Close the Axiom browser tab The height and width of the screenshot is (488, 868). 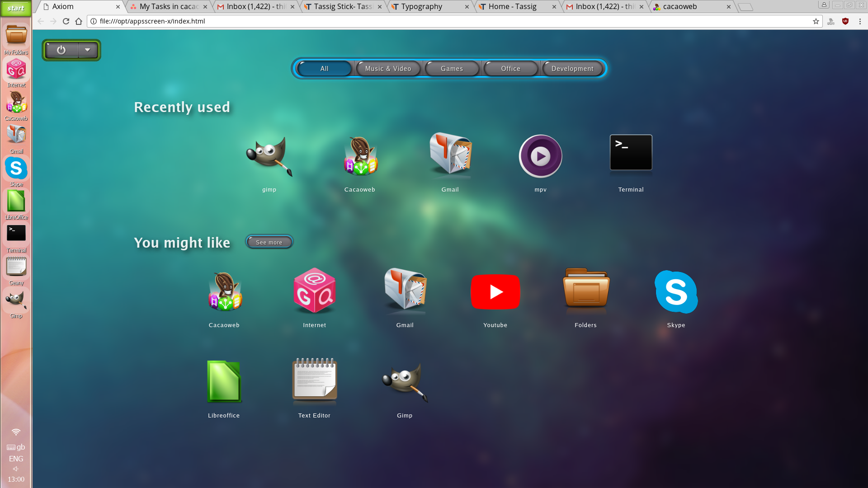(x=118, y=7)
